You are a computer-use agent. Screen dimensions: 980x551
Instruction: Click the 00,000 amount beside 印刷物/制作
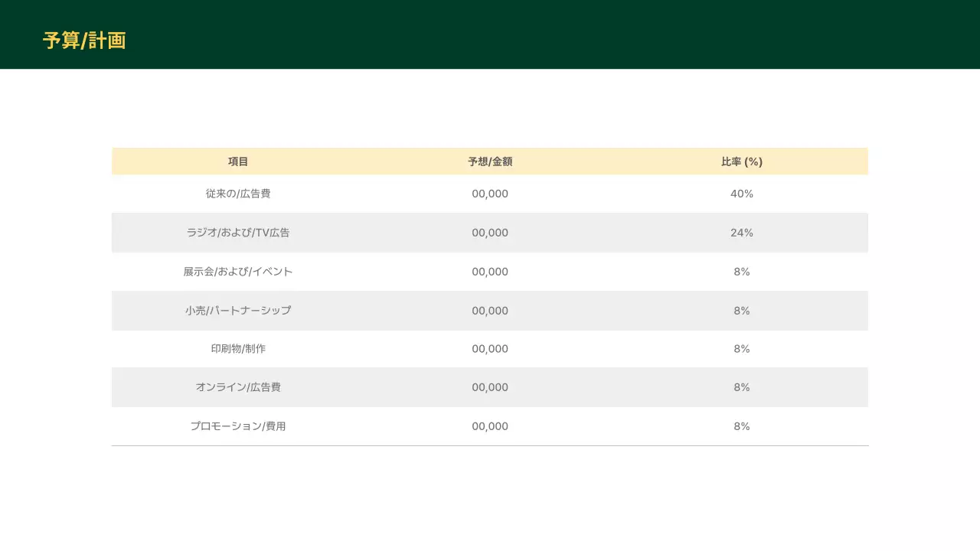490,348
